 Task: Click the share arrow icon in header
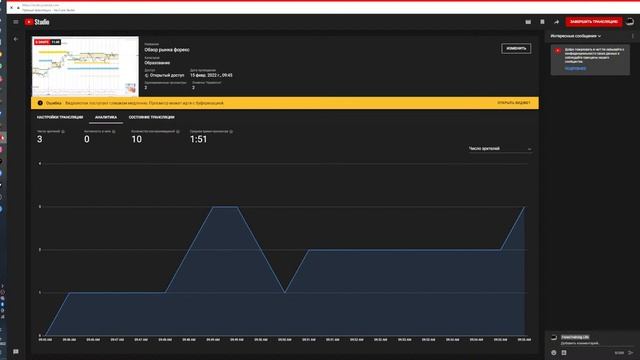[x=556, y=22]
